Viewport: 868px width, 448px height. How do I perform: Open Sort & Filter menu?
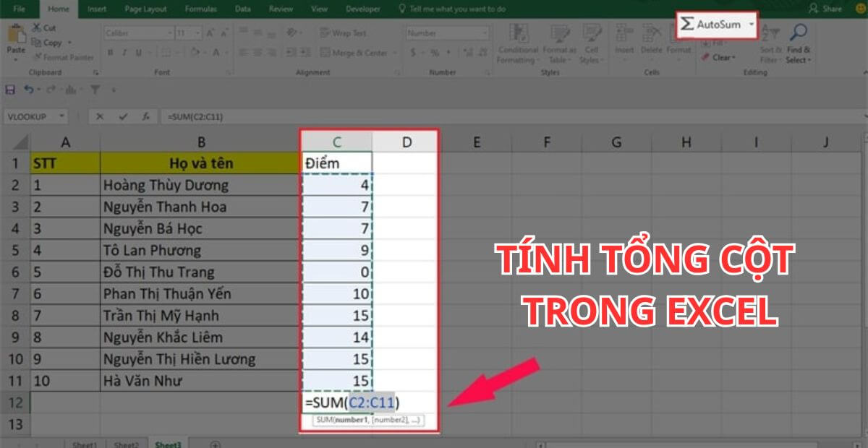[771, 43]
